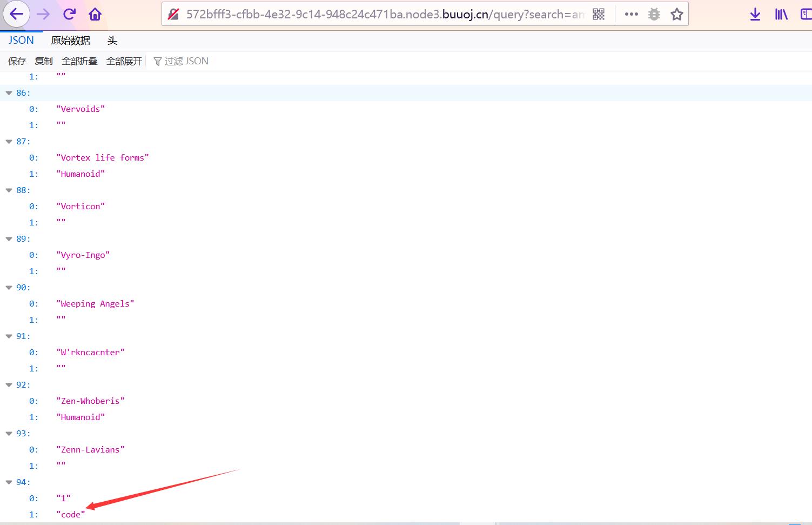Switch to the JSON tab
This screenshot has width=812, height=525.
21,41
